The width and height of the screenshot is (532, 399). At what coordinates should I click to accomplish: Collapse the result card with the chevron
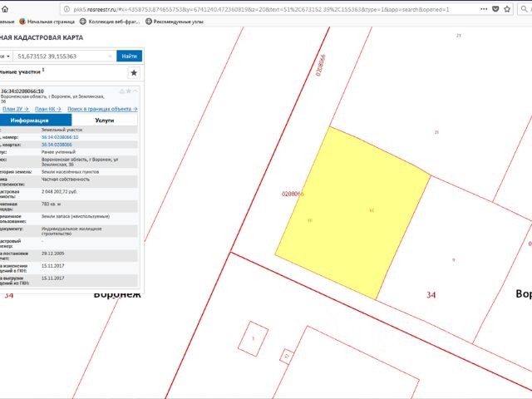(x=135, y=91)
